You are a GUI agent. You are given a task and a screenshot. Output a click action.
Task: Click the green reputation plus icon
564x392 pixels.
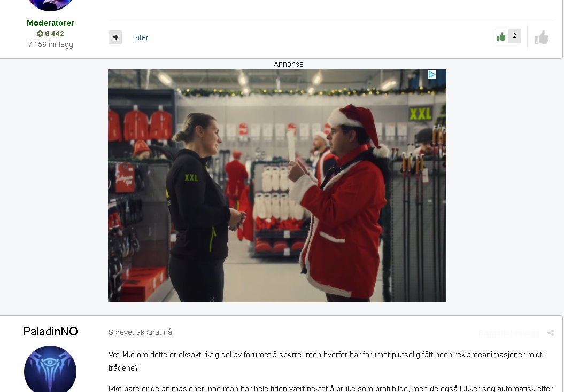[x=40, y=34]
